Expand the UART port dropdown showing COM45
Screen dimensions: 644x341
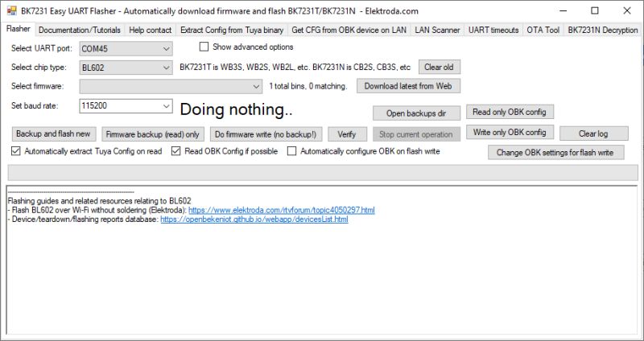[126, 49]
